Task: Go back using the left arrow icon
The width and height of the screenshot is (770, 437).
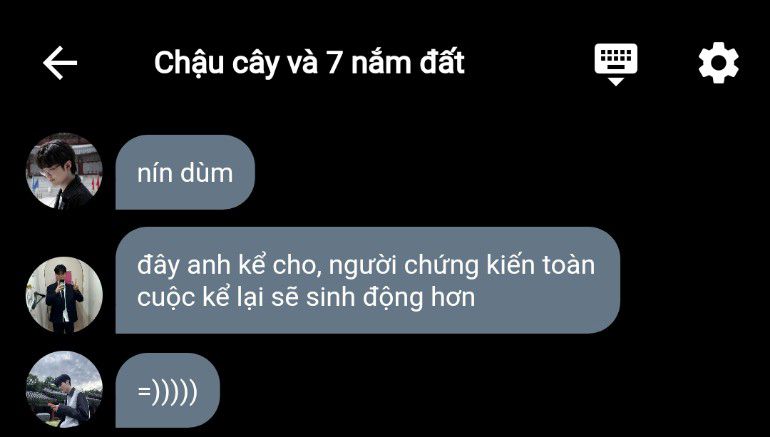Action: click(60, 63)
